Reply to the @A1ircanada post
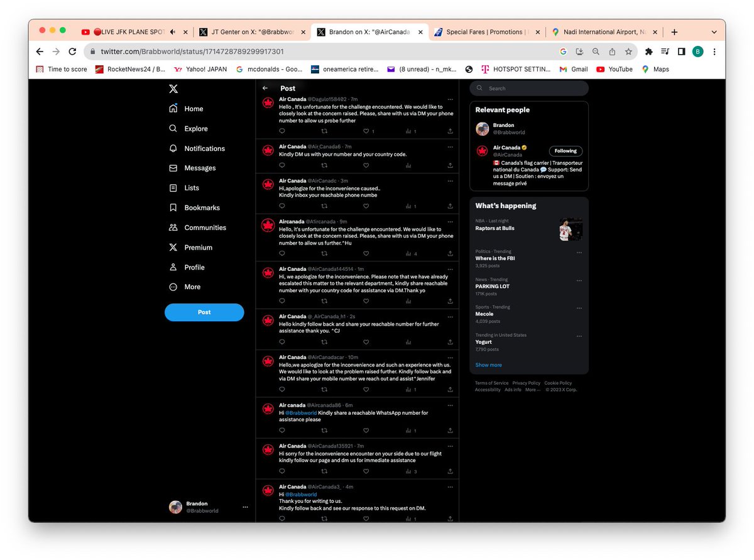This screenshot has height=560, width=754. pos(282,254)
